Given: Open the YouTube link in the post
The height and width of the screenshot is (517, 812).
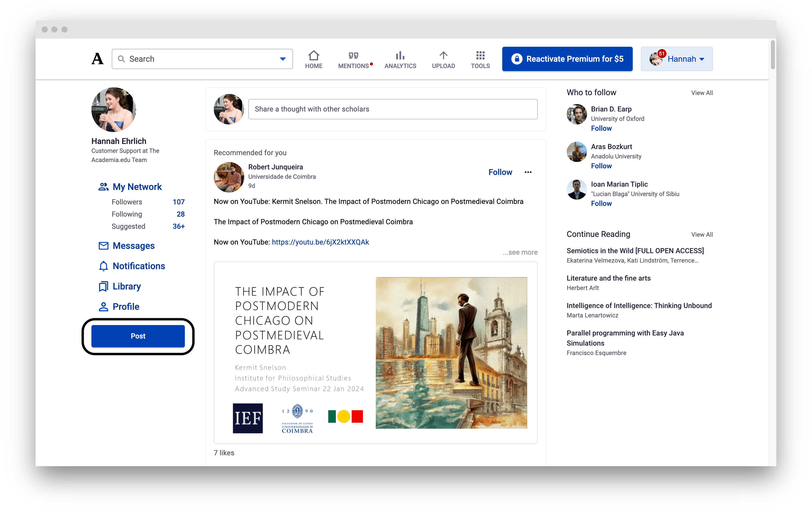Looking at the screenshot, I should coord(320,242).
